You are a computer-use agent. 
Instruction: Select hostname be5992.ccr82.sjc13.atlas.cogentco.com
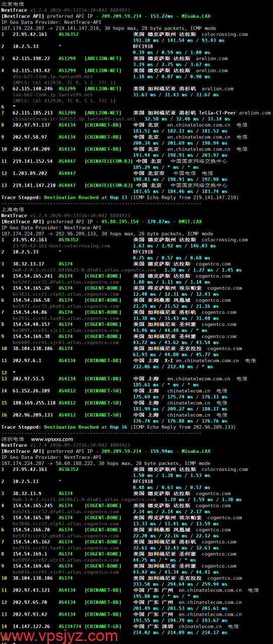click(66, 559)
